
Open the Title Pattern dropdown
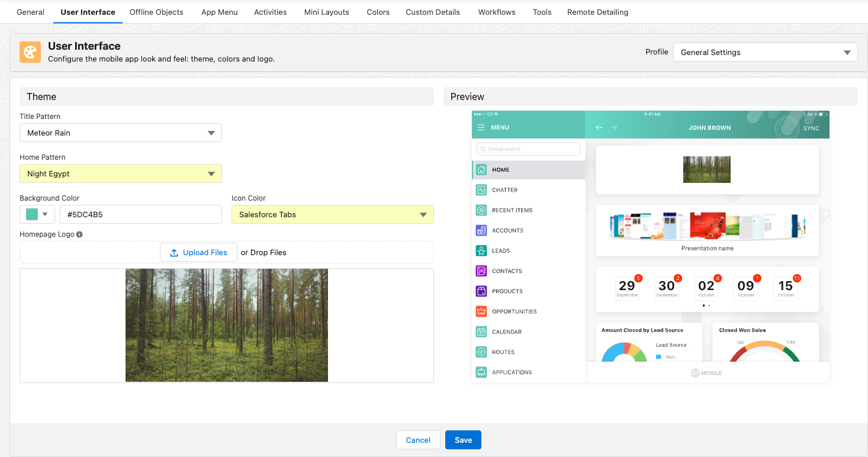(x=121, y=133)
